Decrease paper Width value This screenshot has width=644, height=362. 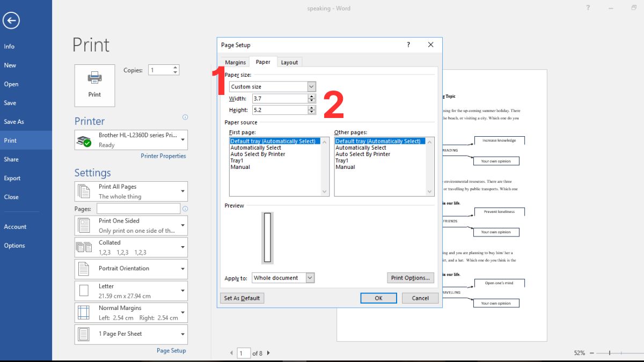312,101
